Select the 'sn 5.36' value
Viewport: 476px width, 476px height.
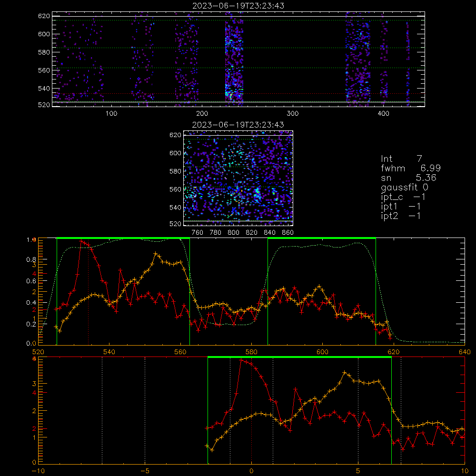408,178
